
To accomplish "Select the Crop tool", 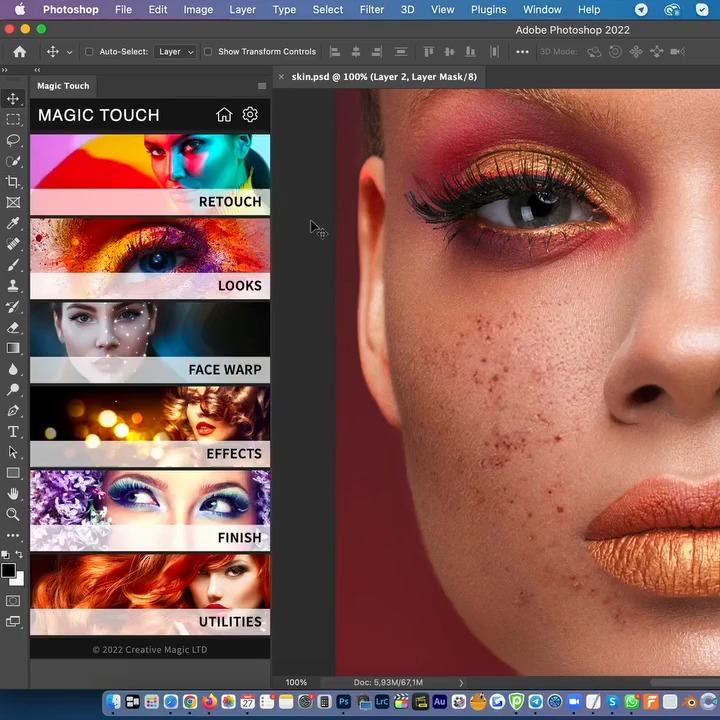I will tap(13, 182).
